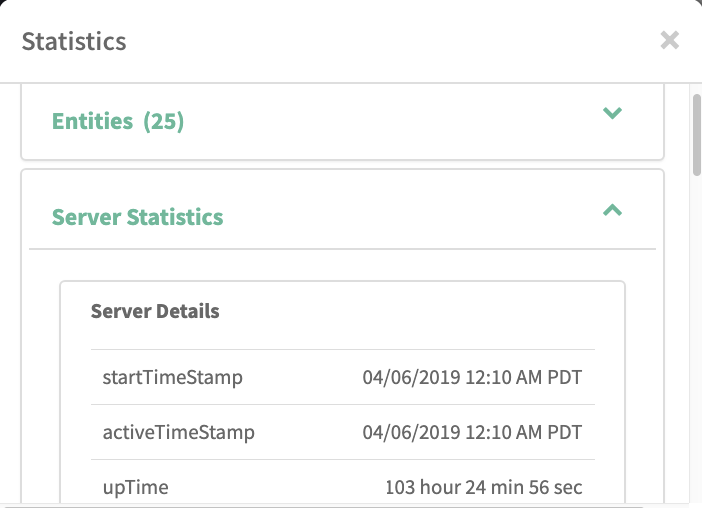Close the Statistics dialog
The image size is (702, 508).
pos(669,40)
